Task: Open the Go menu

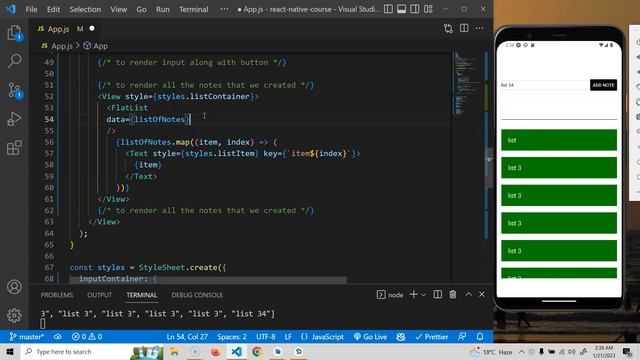Action: point(141,9)
